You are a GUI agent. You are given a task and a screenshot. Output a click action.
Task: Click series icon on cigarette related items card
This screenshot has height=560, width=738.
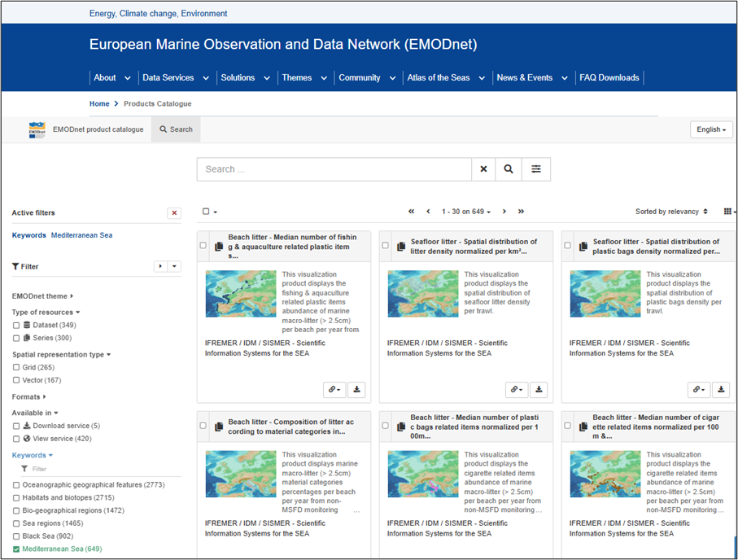coord(583,427)
